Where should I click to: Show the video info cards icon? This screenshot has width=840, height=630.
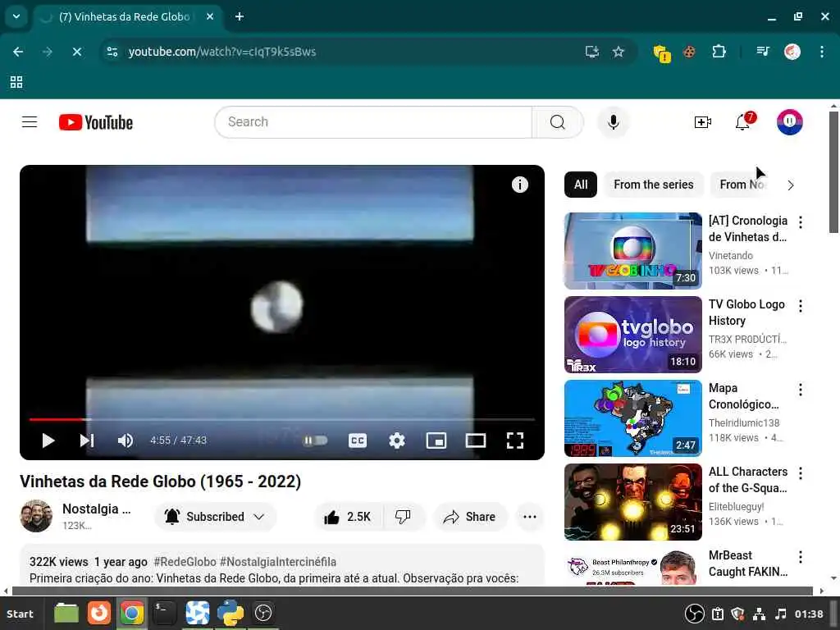tap(519, 185)
